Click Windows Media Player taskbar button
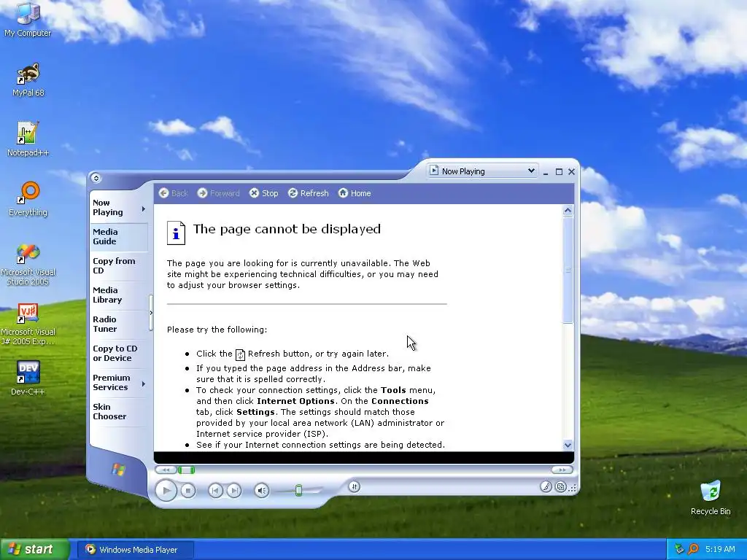The height and width of the screenshot is (560, 747). [x=136, y=550]
